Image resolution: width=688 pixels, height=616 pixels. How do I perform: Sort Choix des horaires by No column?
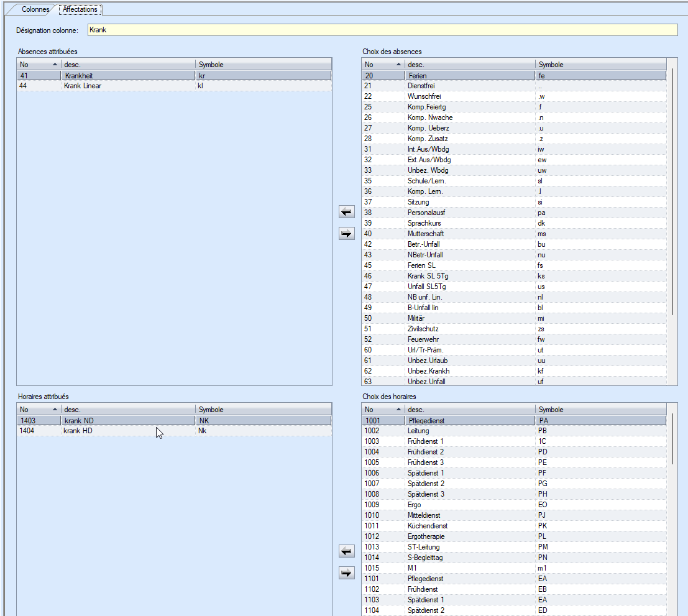(x=382, y=410)
